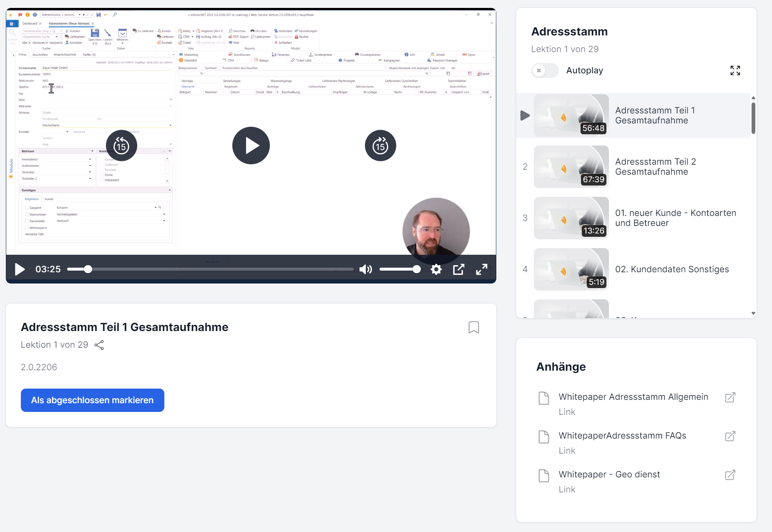Collapse the Sonstiges section
The width and height of the screenshot is (772, 532).
(x=170, y=190)
